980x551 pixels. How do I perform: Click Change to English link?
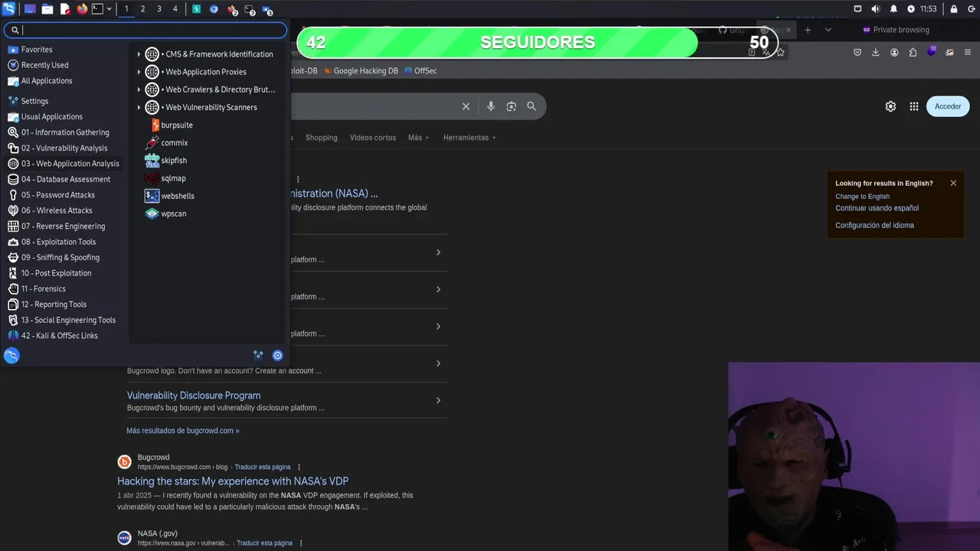[x=862, y=197]
